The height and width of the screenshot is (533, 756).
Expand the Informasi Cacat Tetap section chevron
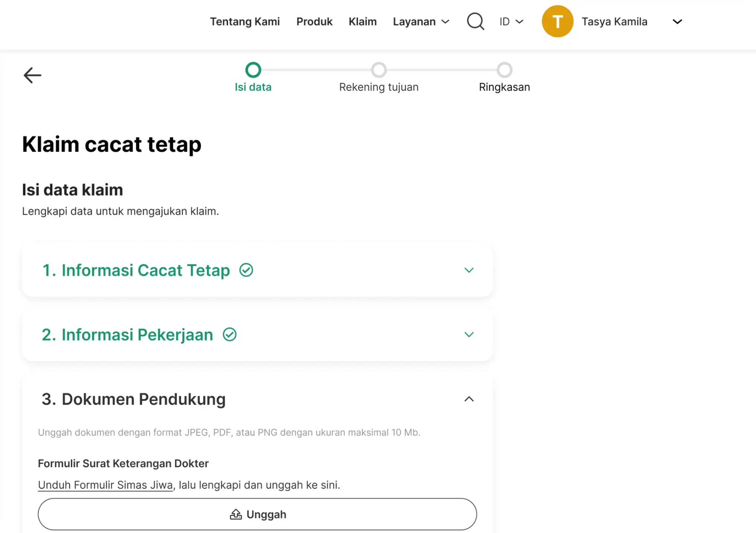469,270
